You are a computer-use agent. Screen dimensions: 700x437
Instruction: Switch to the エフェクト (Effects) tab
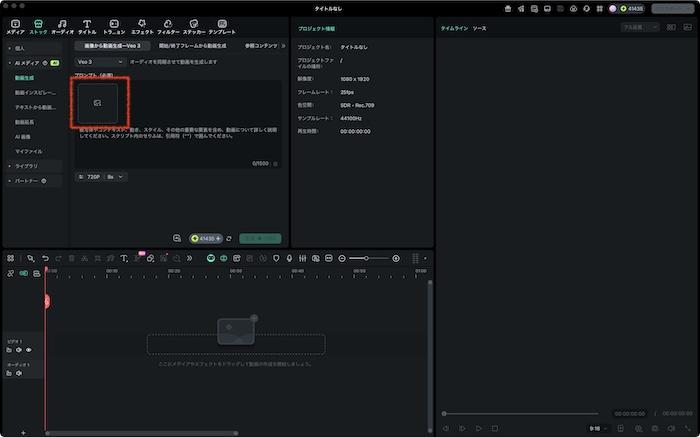142,26
